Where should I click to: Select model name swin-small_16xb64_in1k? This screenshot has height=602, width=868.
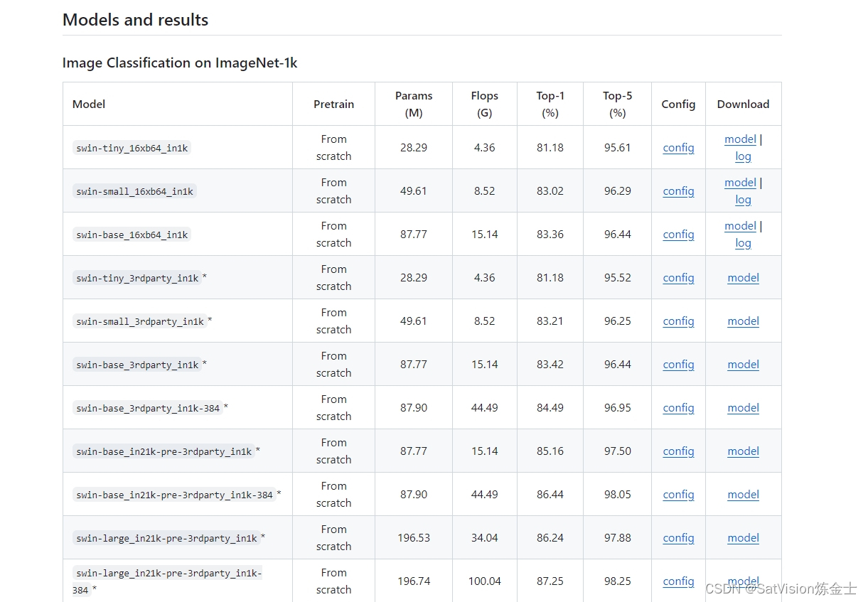pyautogui.click(x=135, y=191)
